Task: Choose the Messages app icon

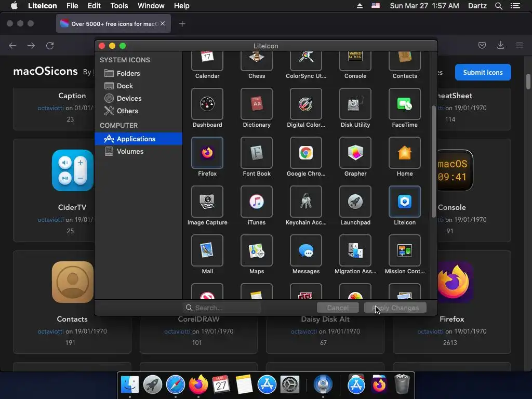Action: click(x=306, y=250)
